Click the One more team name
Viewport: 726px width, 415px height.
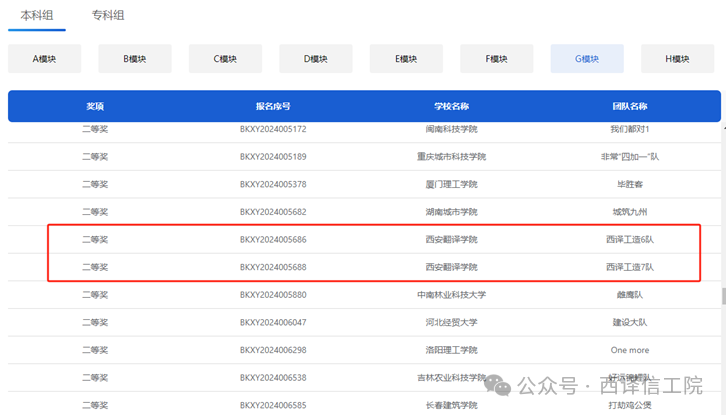click(630, 350)
